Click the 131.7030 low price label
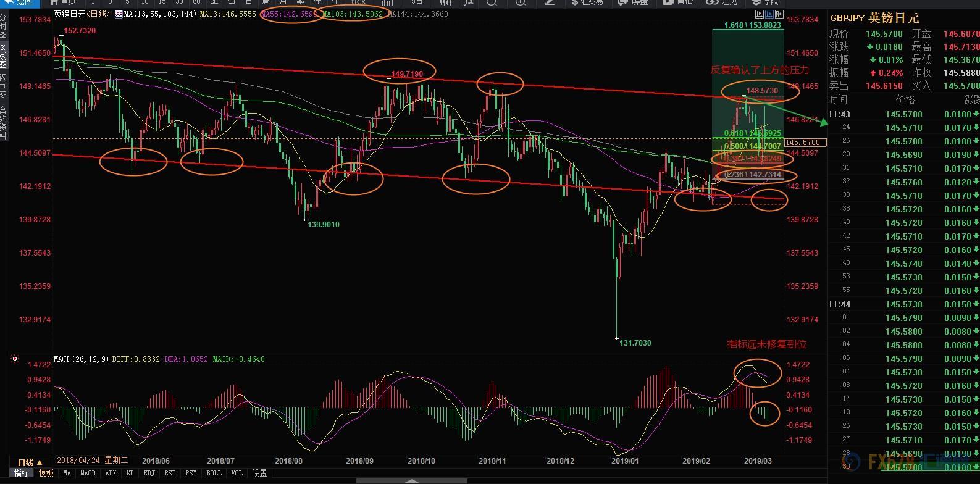The width and height of the screenshot is (980, 484). 635,343
